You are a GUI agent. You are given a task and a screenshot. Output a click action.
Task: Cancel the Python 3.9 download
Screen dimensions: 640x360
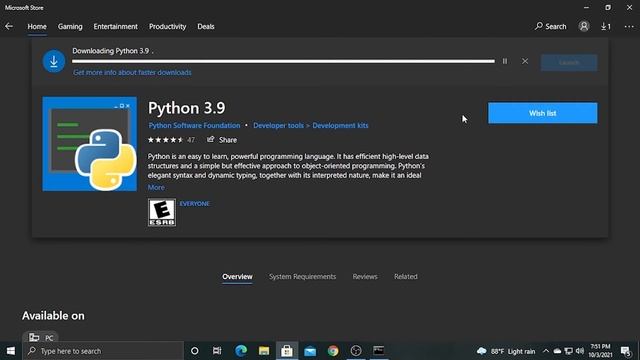525,61
